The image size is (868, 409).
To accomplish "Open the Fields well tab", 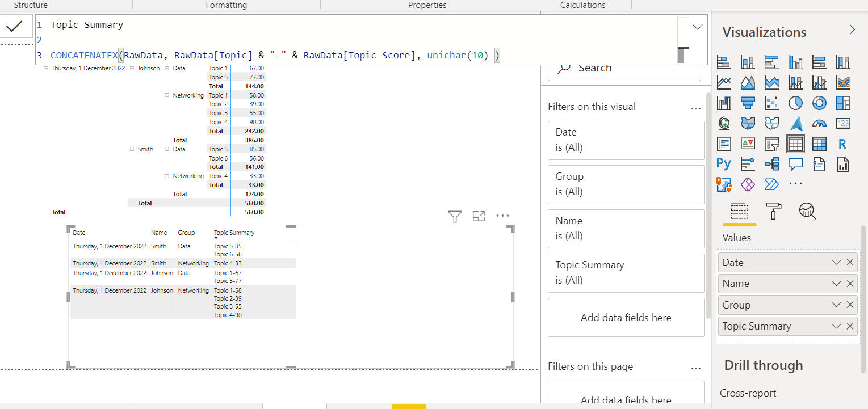I will click(739, 211).
